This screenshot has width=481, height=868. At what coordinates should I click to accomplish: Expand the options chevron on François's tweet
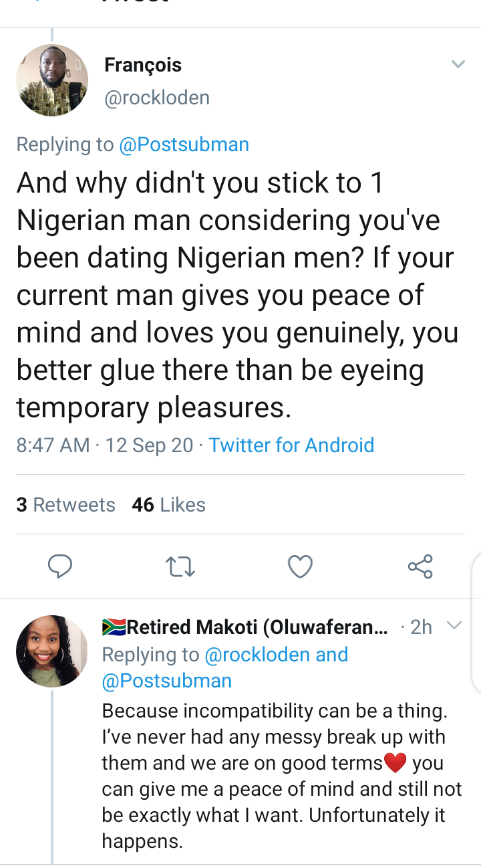tap(458, 64)
